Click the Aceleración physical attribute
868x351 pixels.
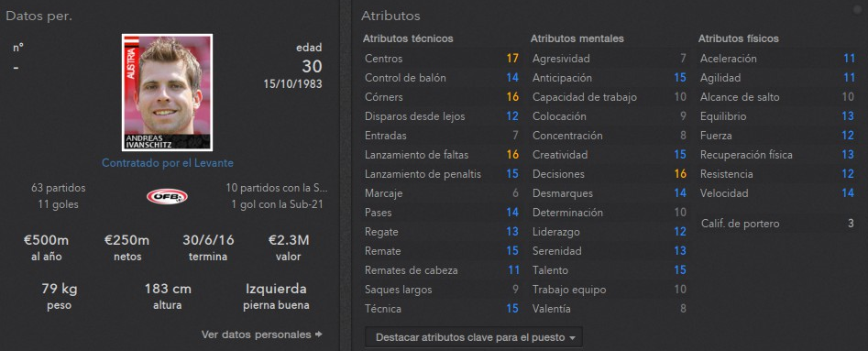click(x=777, y=59)
